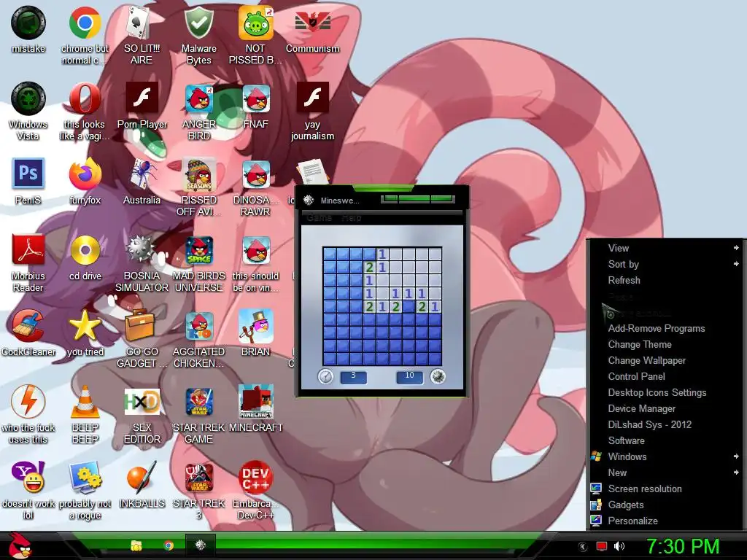
Task: Open the AGGITATED CHICKEN icon
Action: click(198, 326)
